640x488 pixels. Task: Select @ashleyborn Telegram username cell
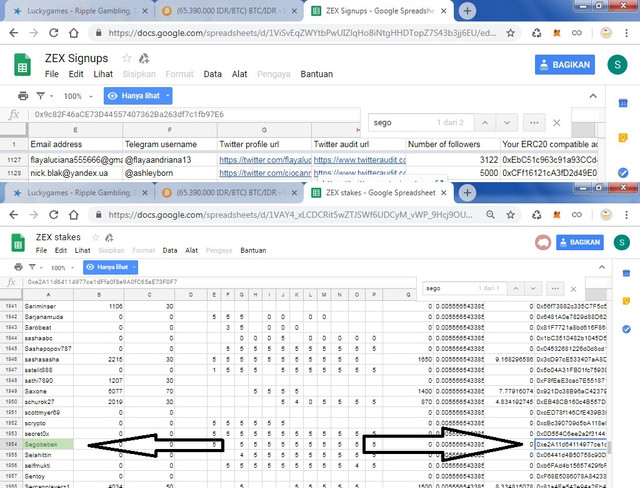pos(170,173)
